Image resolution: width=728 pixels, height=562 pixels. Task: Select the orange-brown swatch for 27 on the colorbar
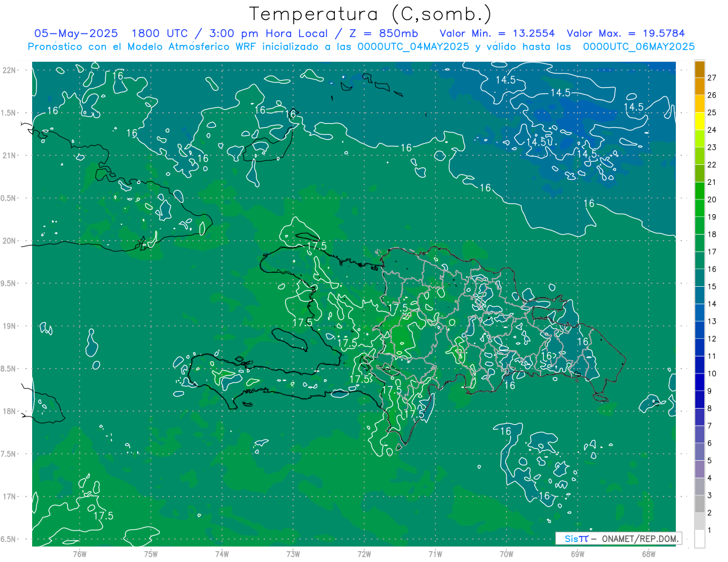(700, 70)
